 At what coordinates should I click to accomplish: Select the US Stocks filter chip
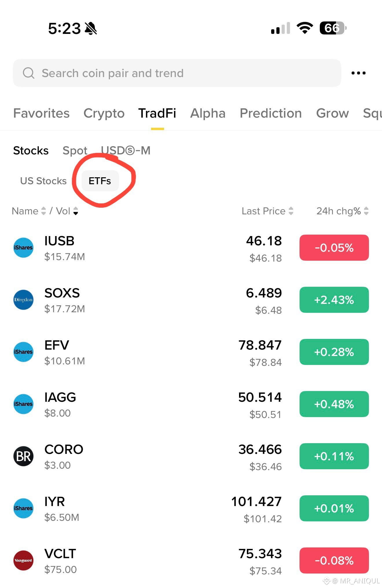43,181
